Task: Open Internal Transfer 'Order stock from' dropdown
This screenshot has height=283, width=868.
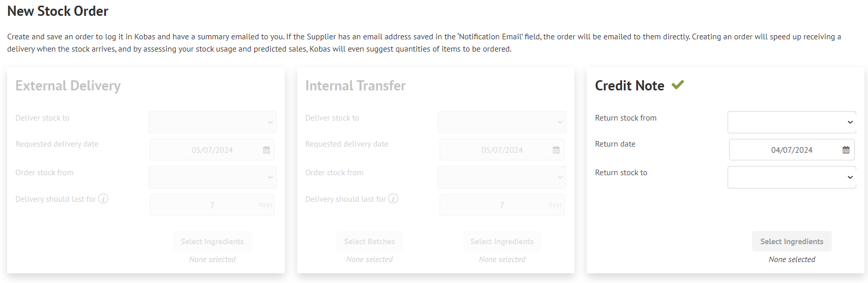Action: coord(502,177)
